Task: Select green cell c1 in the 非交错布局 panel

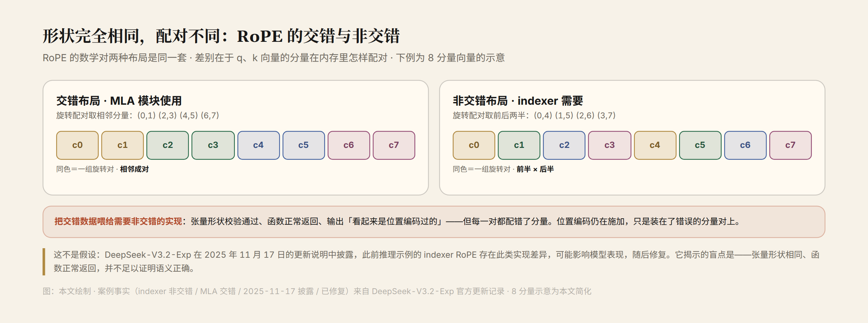Action: (x=519, y=145)
